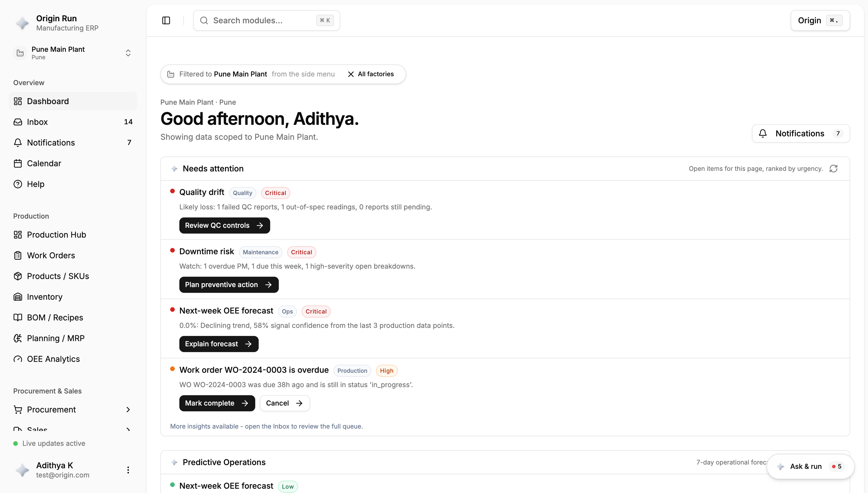Click the Quality tag on Quality drift
The width and height of the screenshot is (868, 493).
[243, 193]
